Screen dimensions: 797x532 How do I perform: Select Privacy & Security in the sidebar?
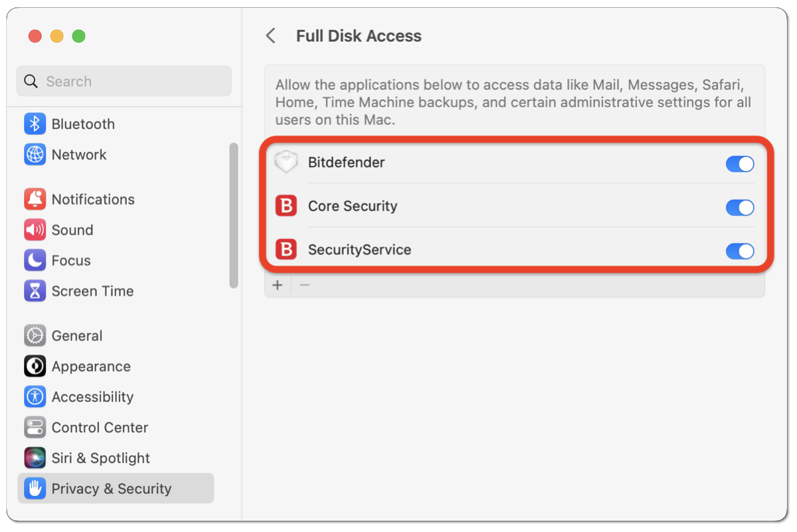click(x=34, y=488)
